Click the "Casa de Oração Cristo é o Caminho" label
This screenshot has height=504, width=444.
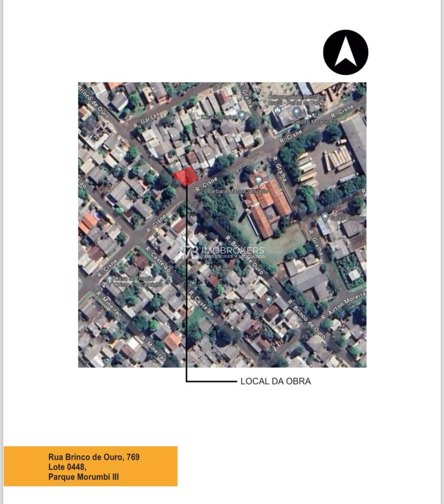click(x=138, y=282)
